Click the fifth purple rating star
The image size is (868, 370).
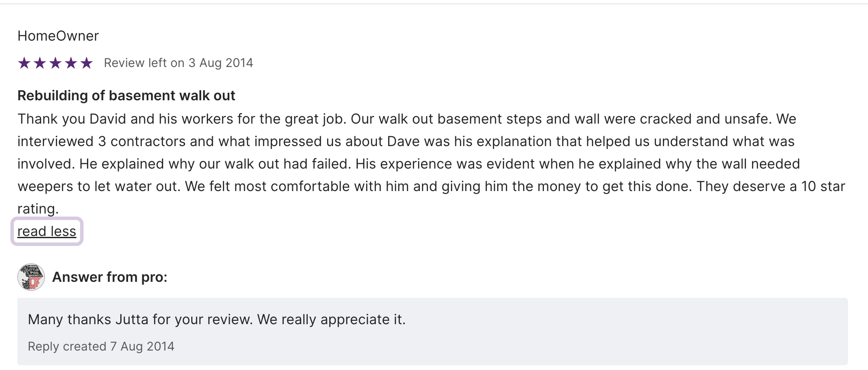coord(87,63)
